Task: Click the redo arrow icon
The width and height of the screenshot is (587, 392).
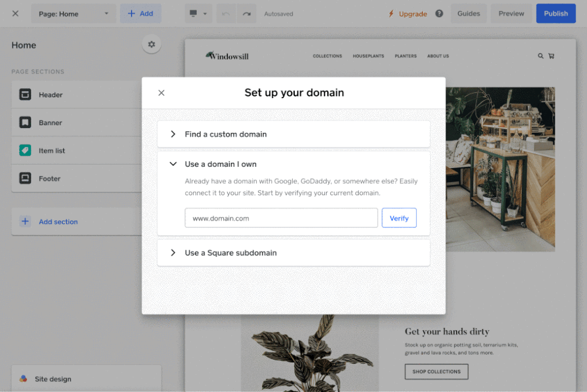Action: click(247, 14)
